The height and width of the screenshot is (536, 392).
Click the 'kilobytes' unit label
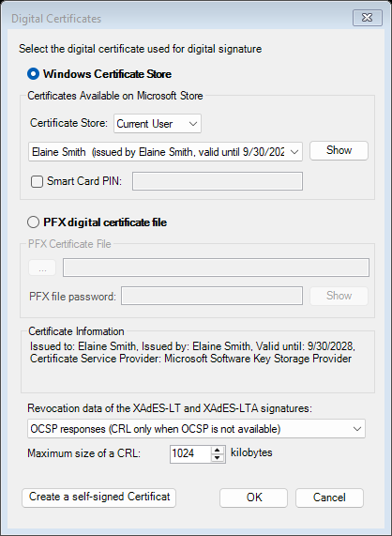click(x=251, y=452)
